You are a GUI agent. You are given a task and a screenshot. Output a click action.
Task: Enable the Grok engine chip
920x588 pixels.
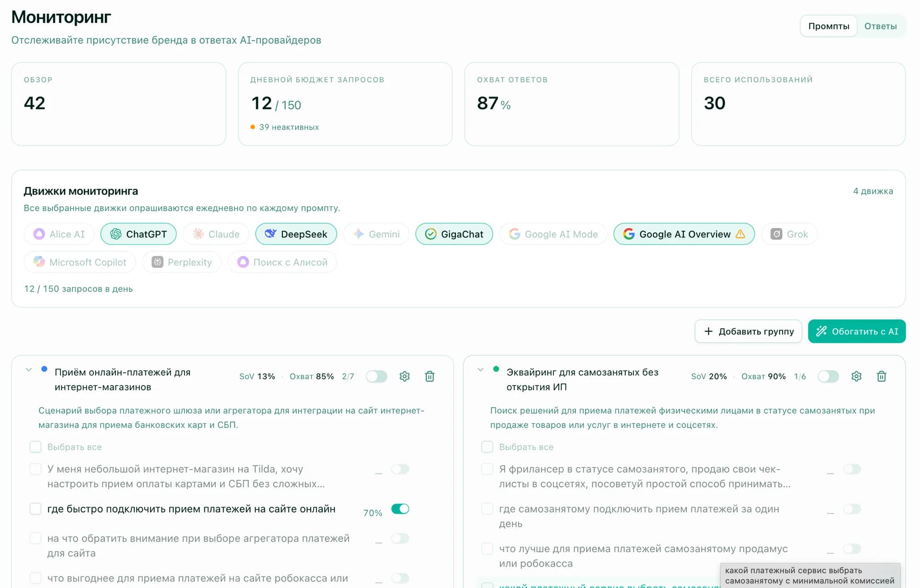point(789,234)
